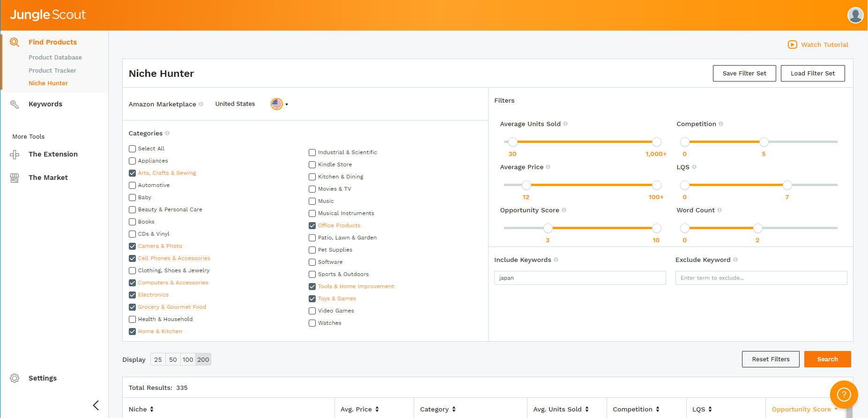Click Average Units Sold minimum slider handle
The image size is (868, 418).
[x=513, y=142]
